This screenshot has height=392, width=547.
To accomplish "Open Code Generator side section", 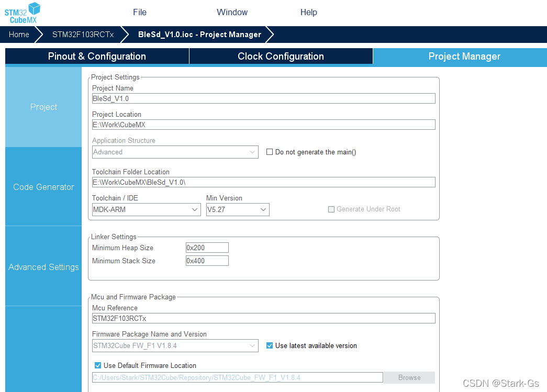I will (x=43, y=187).
